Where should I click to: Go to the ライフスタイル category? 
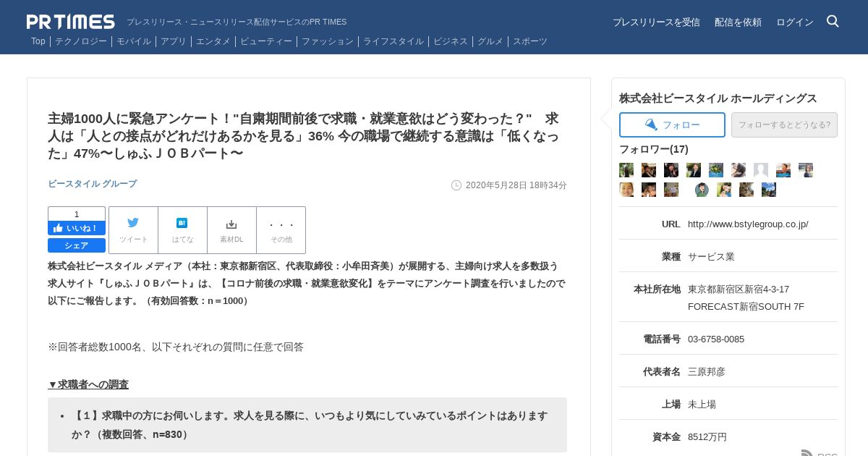[393, 41]
